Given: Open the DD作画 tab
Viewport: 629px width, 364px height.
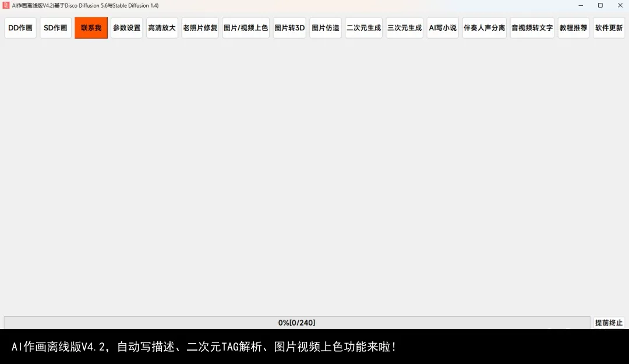Looking at the screenshot, I should [20, 28].
